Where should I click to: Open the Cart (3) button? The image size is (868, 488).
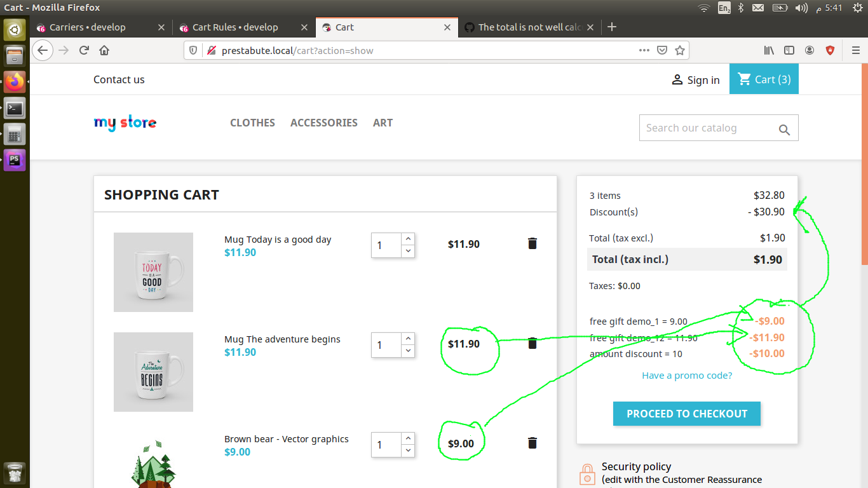764,79
